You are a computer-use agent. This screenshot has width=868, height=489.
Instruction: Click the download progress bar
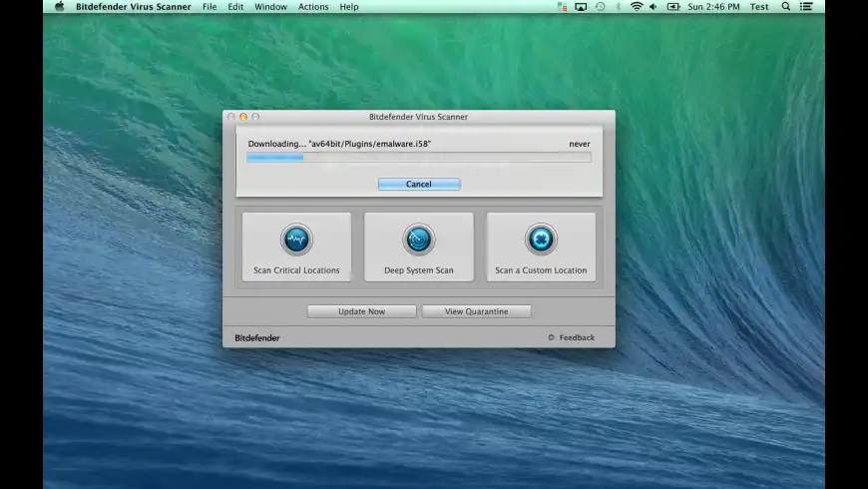418,157
